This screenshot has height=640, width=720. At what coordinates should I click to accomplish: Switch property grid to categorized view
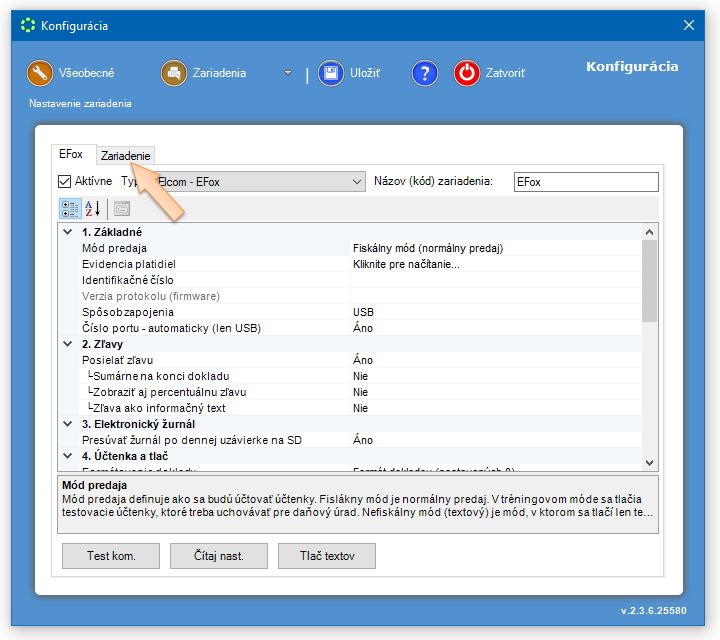click(x=70, y=209)
